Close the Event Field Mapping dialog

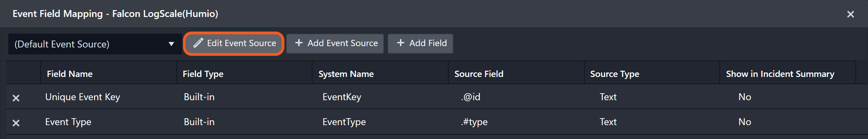[850, 14]
